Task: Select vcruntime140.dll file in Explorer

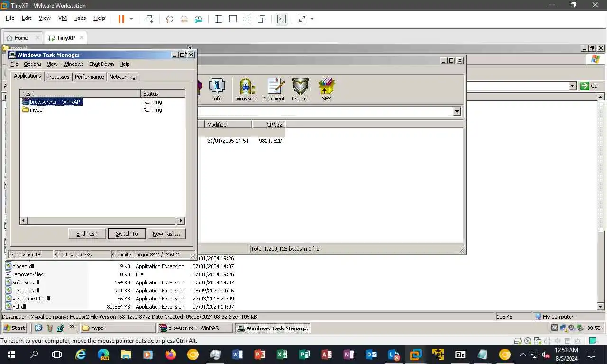Action: coord(28,299)
